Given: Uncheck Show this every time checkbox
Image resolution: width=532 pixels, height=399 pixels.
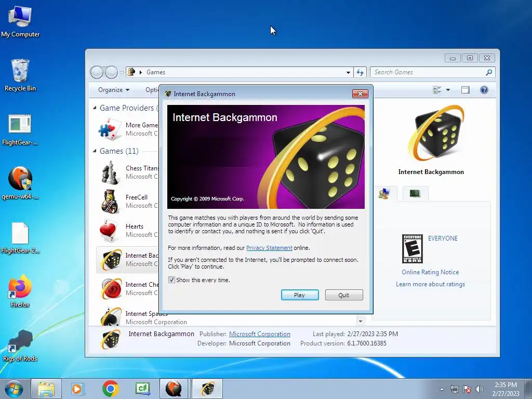Looking at the screenshot, I should [x=171, y=280].
